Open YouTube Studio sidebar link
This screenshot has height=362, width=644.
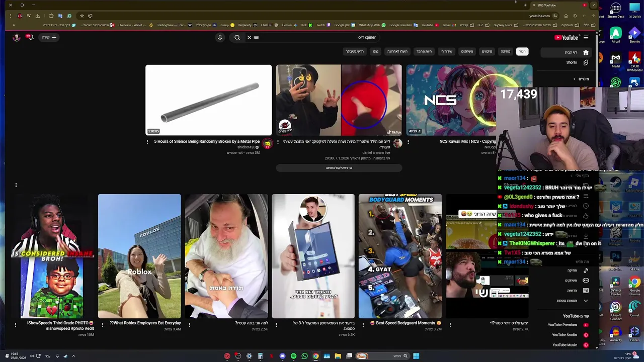(x=570, y=335)
